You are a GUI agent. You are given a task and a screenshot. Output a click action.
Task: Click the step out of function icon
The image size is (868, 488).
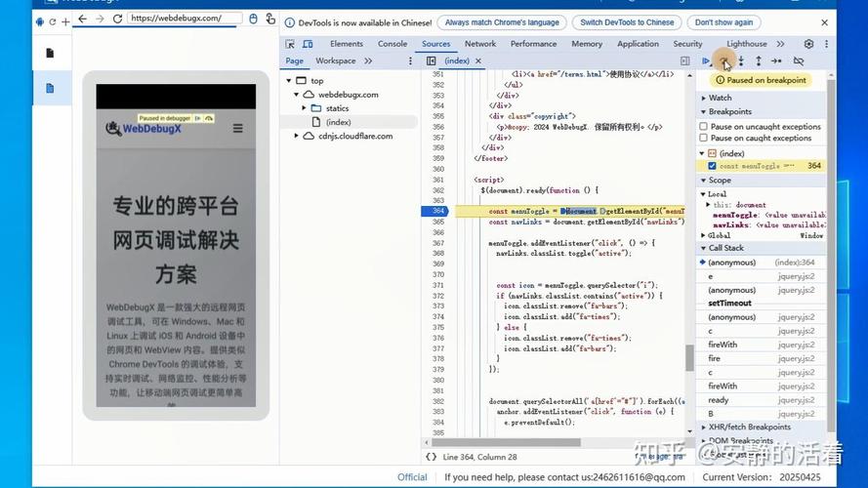[x=759, y=61]
